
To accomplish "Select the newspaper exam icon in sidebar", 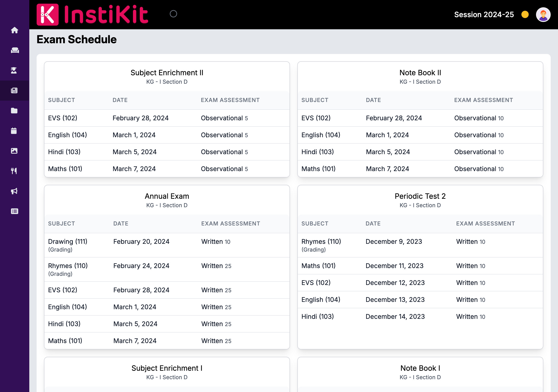I will pyautogui.click(x=14, y=91).
